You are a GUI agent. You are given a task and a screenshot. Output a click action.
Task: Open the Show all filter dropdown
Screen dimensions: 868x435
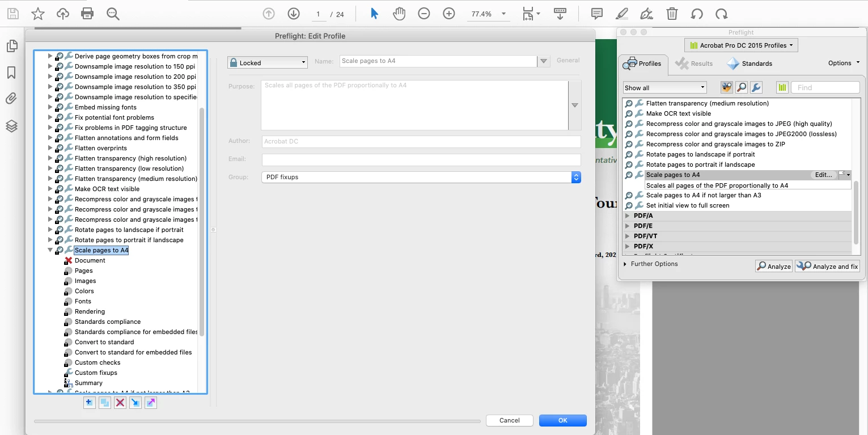(x=665, y=87)
